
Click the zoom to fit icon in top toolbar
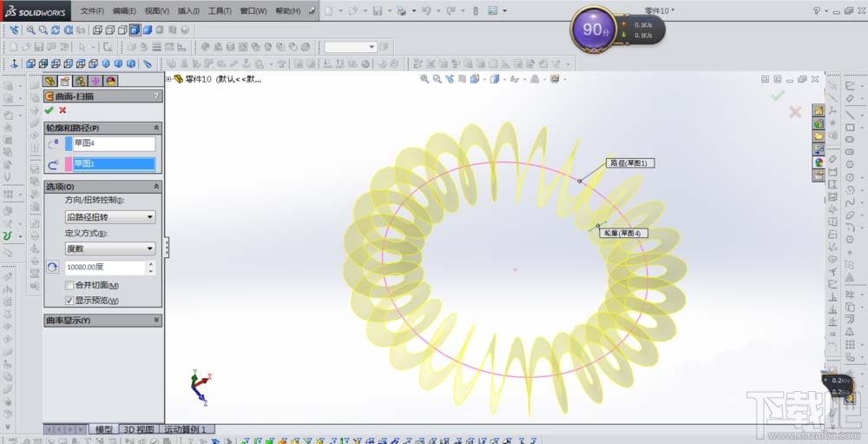pyautogui.click(x=30, y=30)
